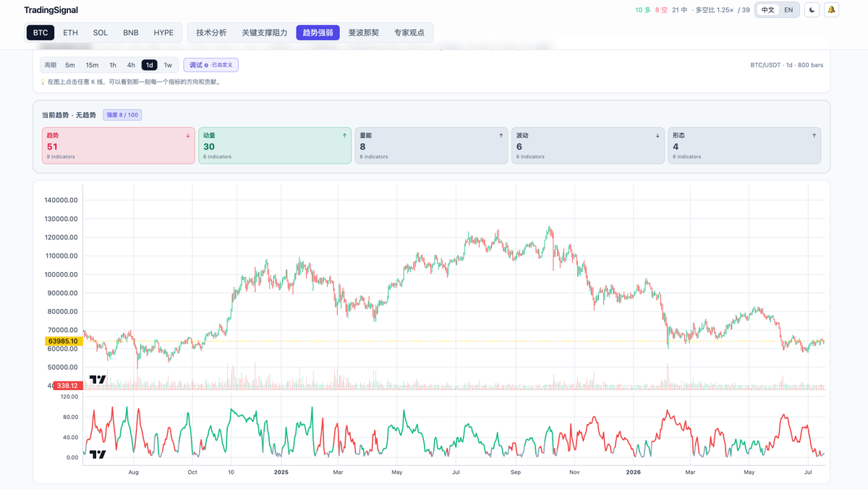
Task: Switch language to EN
Action: pos(788,10)
